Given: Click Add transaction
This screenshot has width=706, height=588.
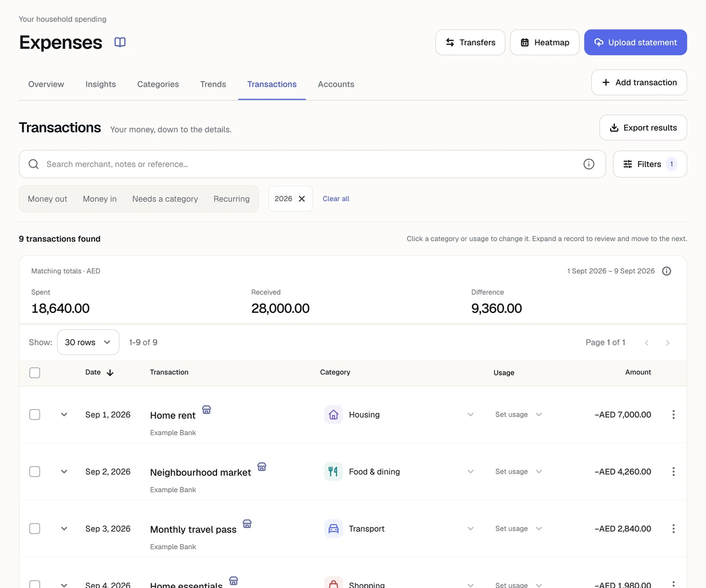Looking at the screenshot, I should click(639, 82).
